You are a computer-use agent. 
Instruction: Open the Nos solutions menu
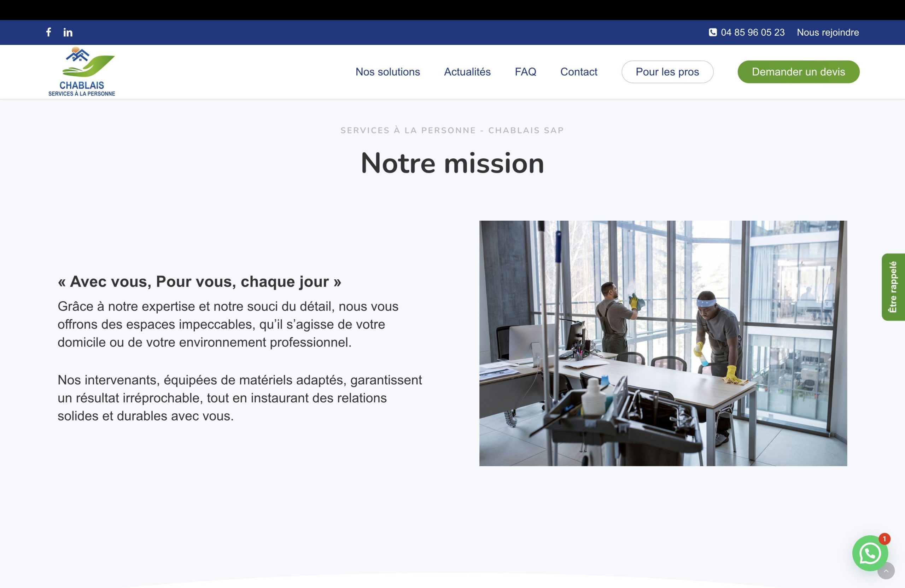[387, 72]
